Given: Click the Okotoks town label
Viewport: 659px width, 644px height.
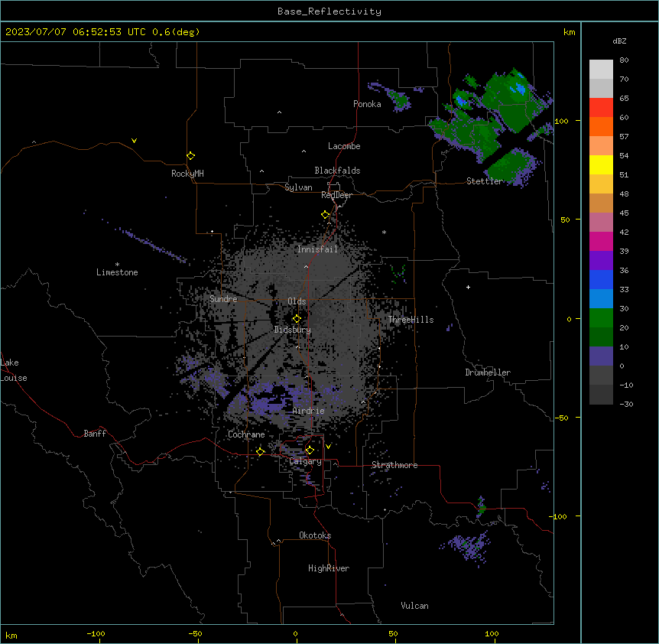Looking at the screenshot, I should (x=315, y=535).
